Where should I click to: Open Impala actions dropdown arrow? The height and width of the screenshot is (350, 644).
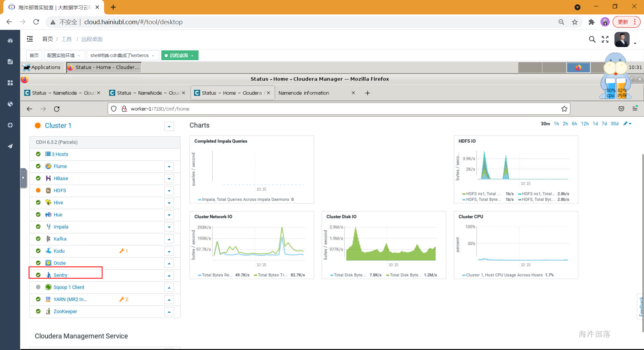tap(169, 227)
